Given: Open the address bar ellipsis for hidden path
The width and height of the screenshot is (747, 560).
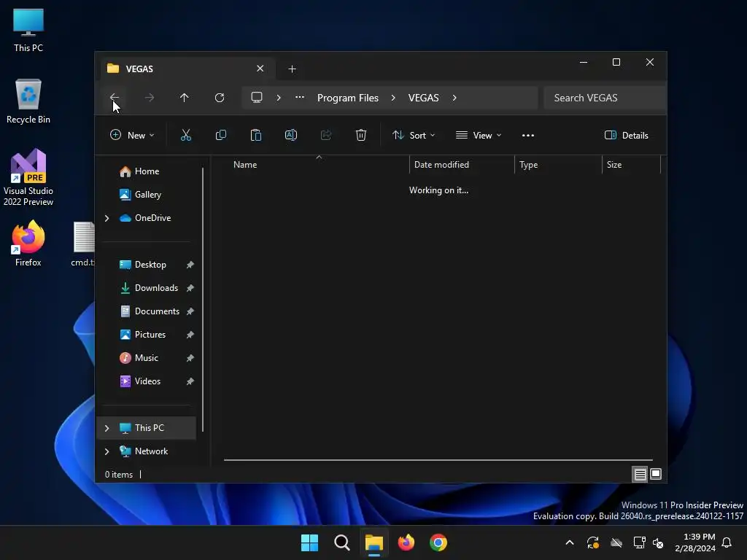Looking at the screenshot, I should pos(300,98).
